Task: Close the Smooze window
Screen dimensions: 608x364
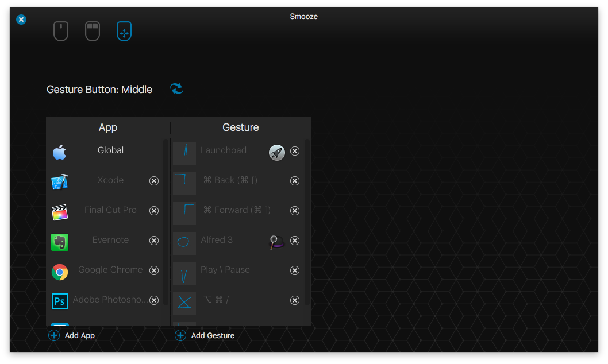Action: pos(21,20)
